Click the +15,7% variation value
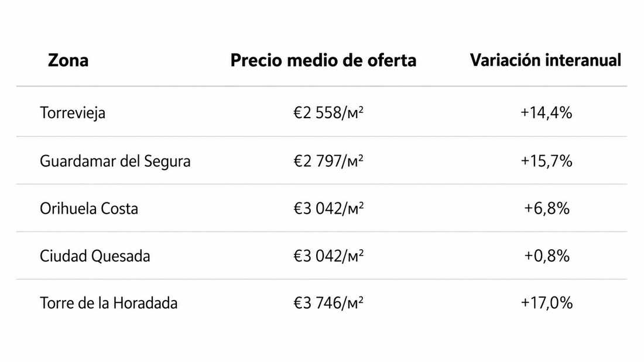Viewport: 644px width, 362px height. click(546, 160)
